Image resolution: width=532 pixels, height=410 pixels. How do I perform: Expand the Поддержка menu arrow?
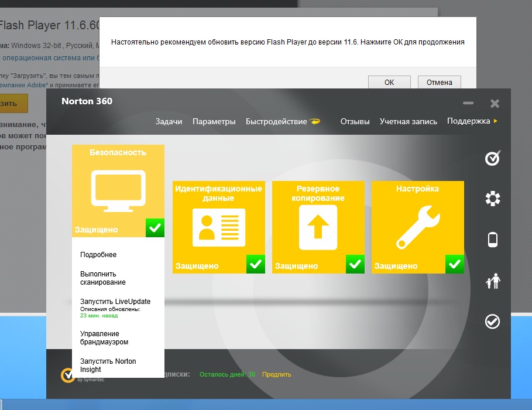(x=496, y=121)
